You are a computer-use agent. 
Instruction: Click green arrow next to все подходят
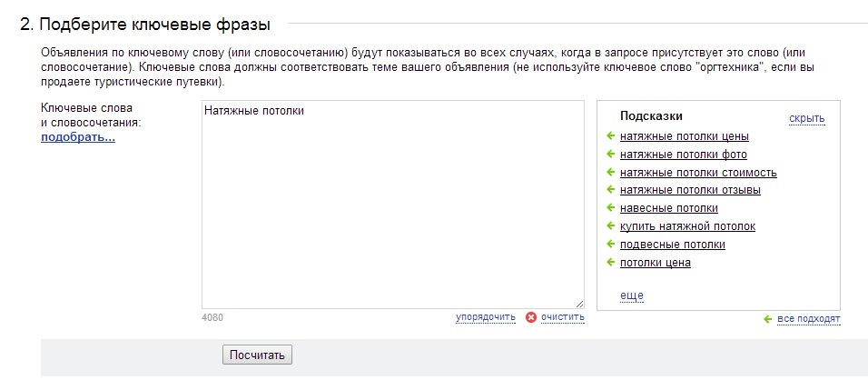point(767,319)
